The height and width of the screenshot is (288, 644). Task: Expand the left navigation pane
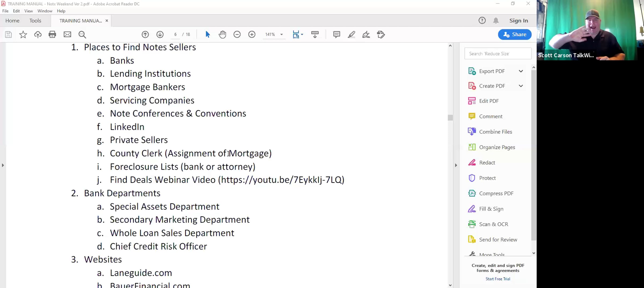click(x=3, y=165)
